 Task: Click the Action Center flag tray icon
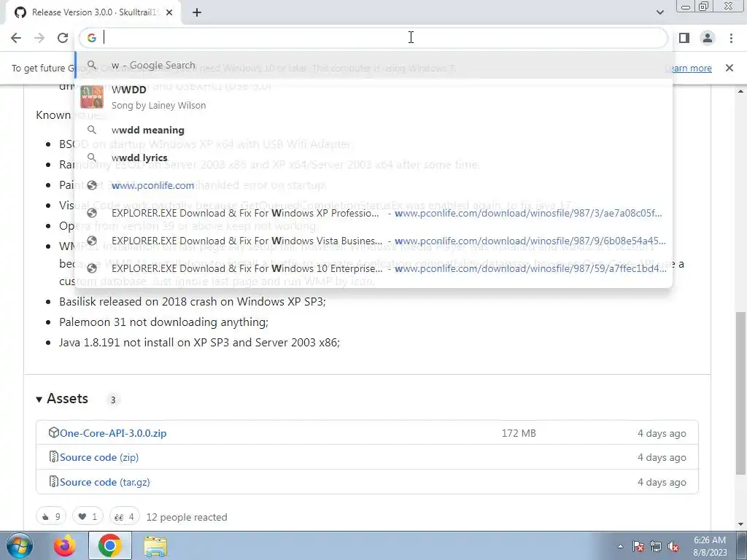click(x=638, y=547)
